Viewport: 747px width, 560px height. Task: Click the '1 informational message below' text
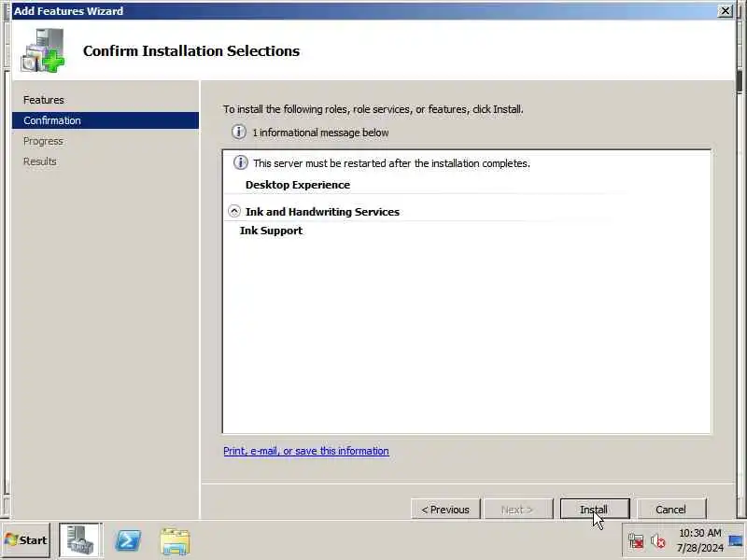click(x=320, y=133)
